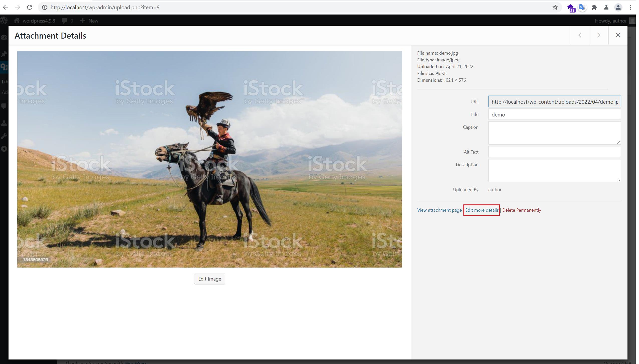Image resolution: width=639 pixels, height=364 pixels.
Task: Click into the URL field
Action: (554, 101)
